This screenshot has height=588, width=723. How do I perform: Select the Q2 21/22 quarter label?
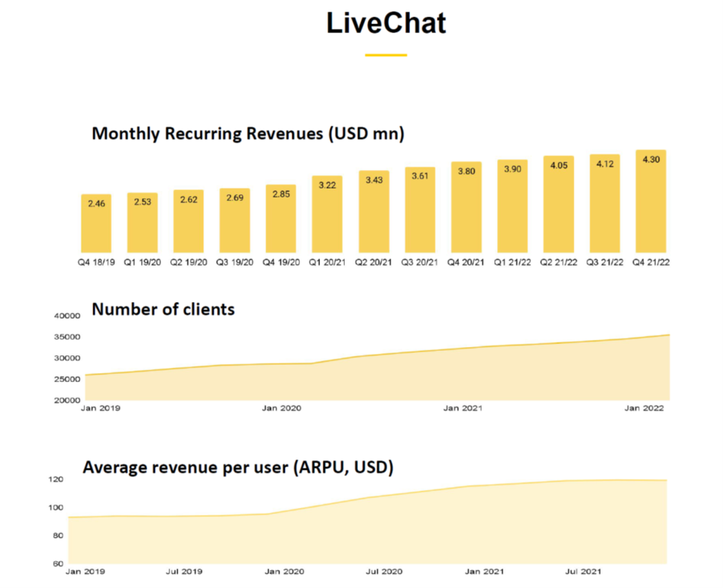(559, 263)
